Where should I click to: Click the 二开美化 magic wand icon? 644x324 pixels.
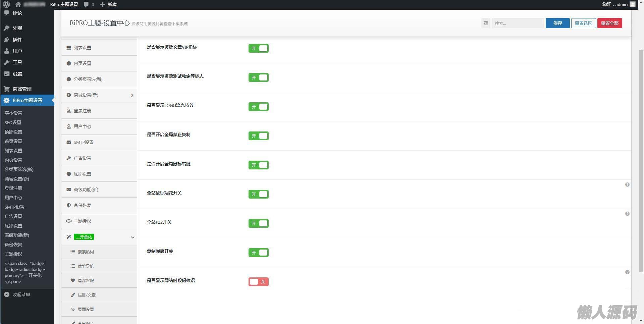[x=69, y=237]
